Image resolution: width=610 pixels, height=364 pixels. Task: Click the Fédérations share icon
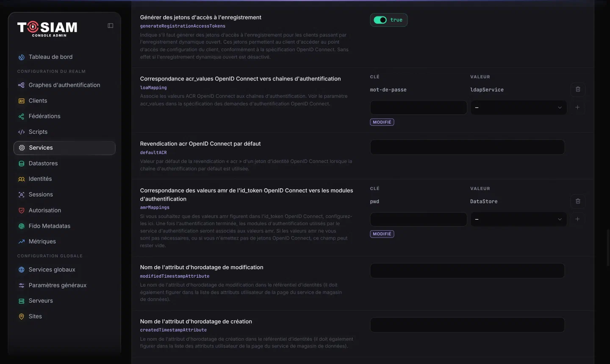[x=22, y=116]
